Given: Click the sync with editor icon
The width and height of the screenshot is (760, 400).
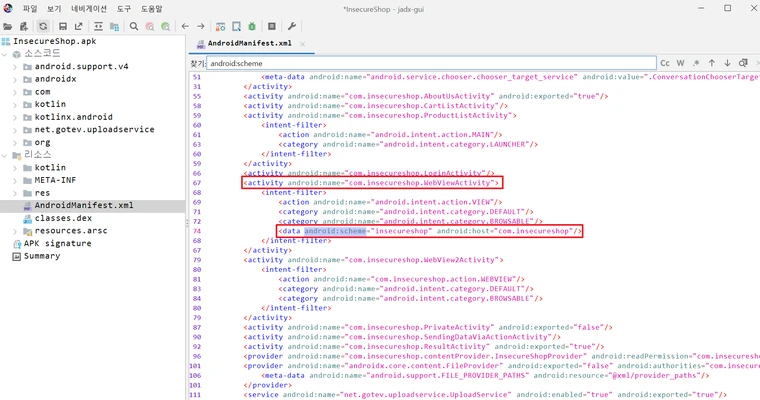Looking at the screenshot, I should tap(98, 27).
